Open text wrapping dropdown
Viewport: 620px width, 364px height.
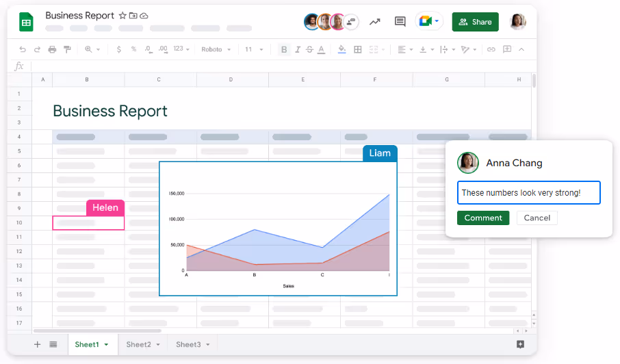(x=448, y=49)
